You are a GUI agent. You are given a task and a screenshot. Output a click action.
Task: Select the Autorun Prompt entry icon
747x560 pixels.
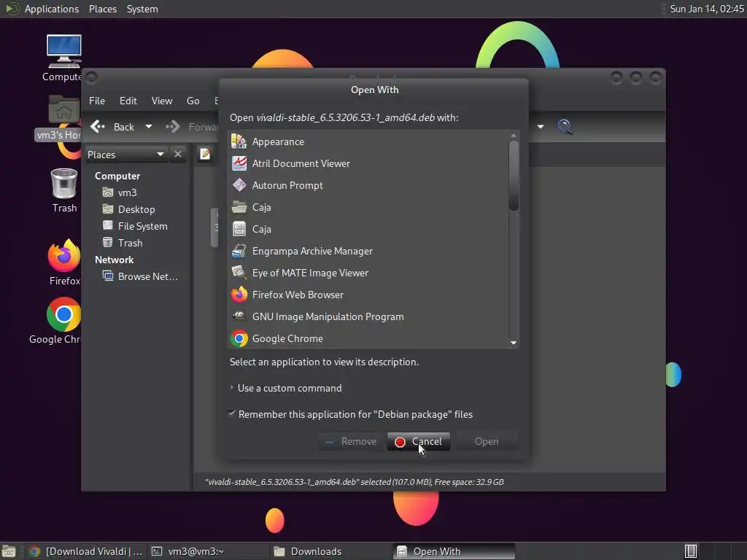[x=239, y=185]
